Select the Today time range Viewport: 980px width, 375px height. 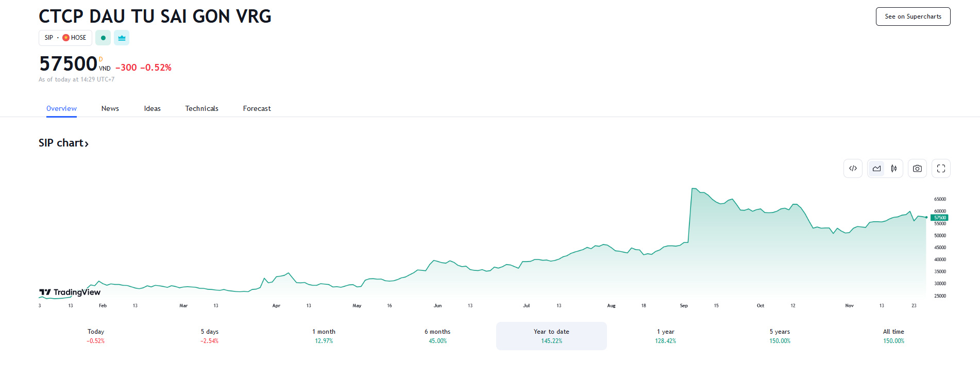96,336
